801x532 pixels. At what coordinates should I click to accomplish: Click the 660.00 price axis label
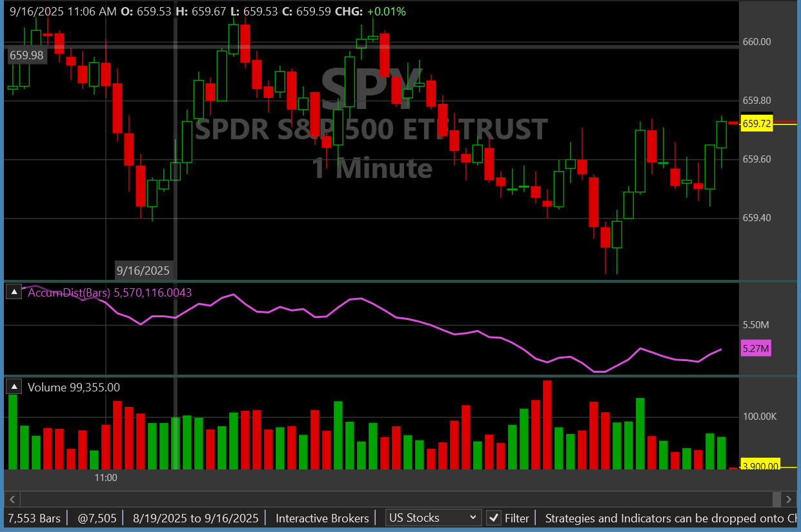tap(757, 42)
